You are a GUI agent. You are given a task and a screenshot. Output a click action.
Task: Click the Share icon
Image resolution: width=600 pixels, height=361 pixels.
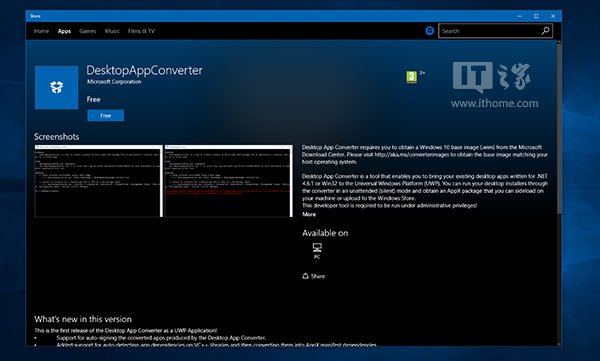click(305, 276)
